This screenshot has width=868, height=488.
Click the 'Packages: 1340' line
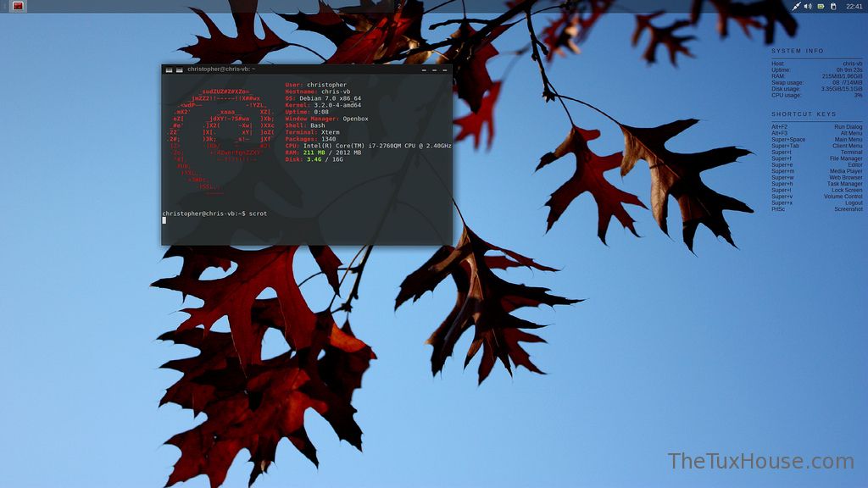pos(310,139)
